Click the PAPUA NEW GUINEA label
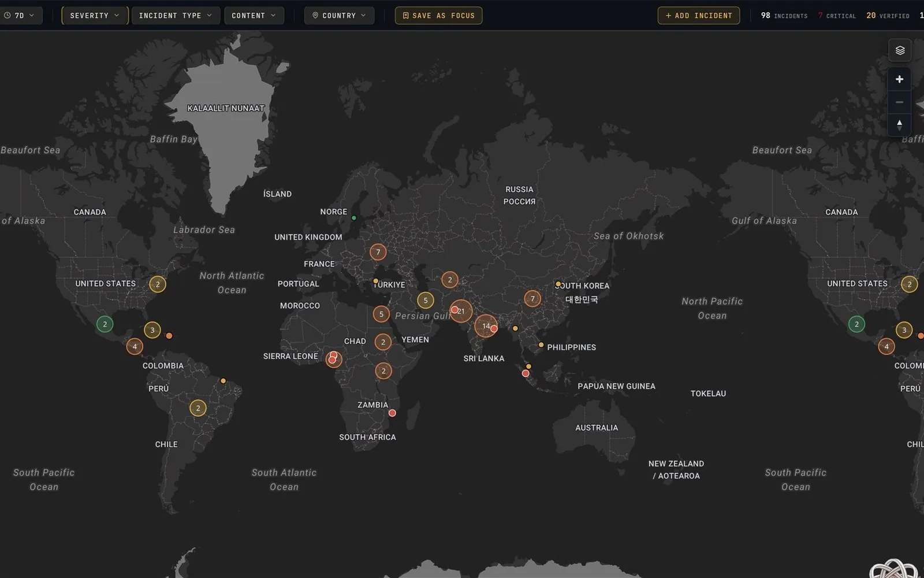 (616, 386)
